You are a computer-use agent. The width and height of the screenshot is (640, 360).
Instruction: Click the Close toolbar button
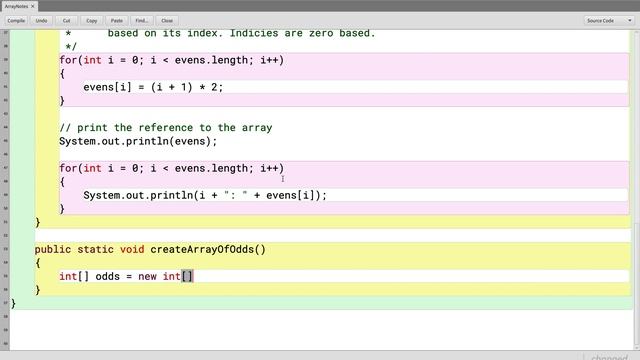click(167, 20)
